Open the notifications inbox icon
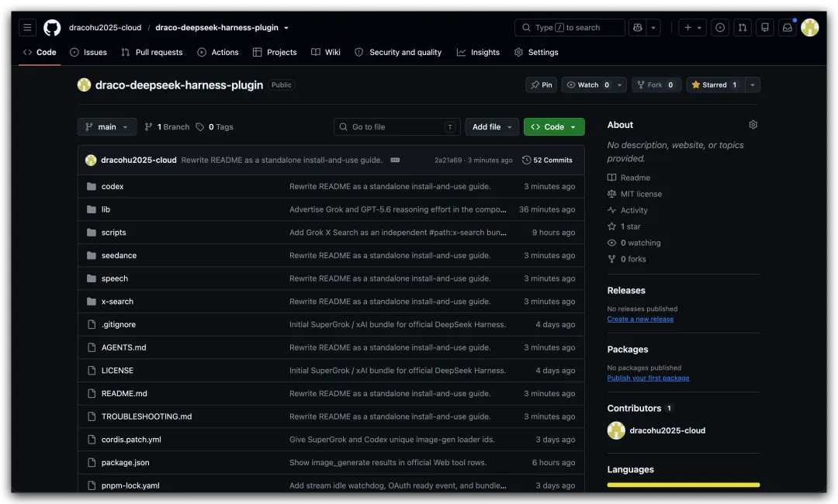The width and height of the screenshot is (838, 504). pyautogui.click(x=788, y=27)
